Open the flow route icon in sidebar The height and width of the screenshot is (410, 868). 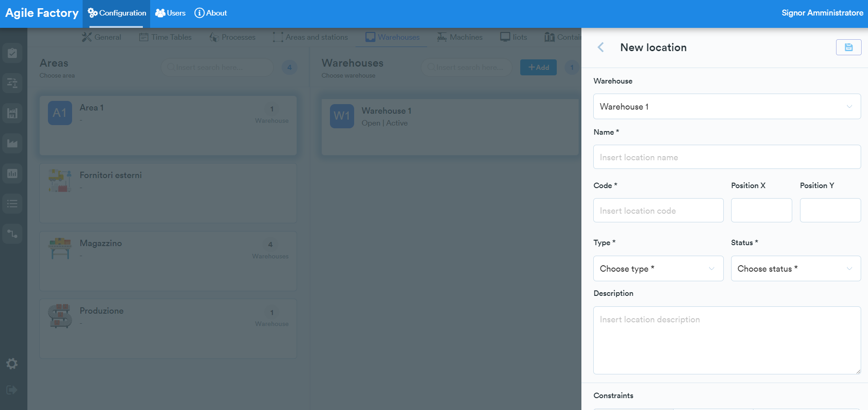pyautogui.click(x=12, y=234)
